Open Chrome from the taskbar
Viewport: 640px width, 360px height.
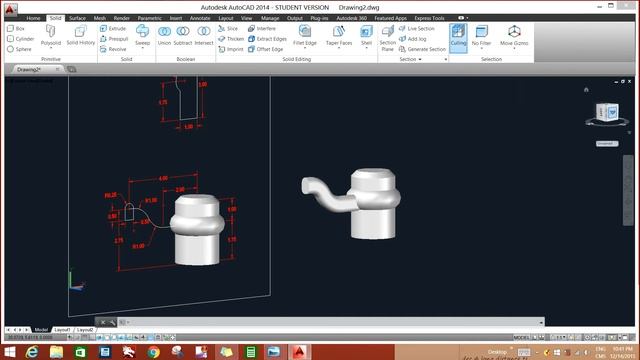click(153, 352)
